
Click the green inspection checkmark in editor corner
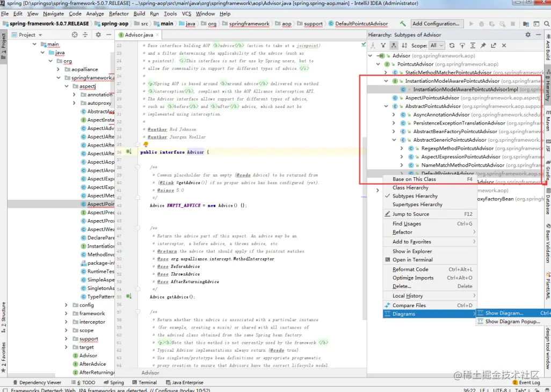364,45
